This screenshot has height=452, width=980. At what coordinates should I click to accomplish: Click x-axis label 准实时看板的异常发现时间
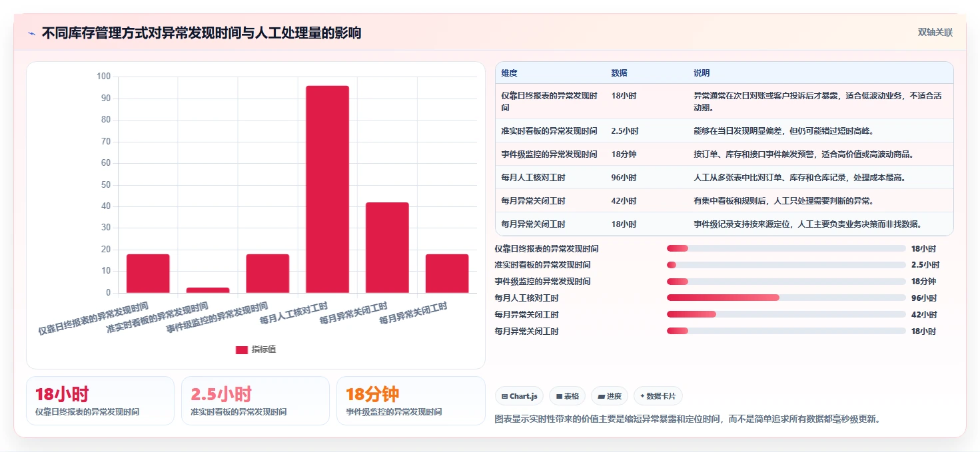(157, 318)
